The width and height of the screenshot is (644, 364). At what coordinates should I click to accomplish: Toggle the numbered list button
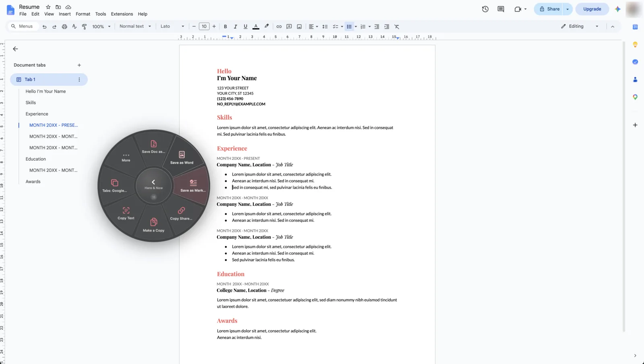pos(363,27)
